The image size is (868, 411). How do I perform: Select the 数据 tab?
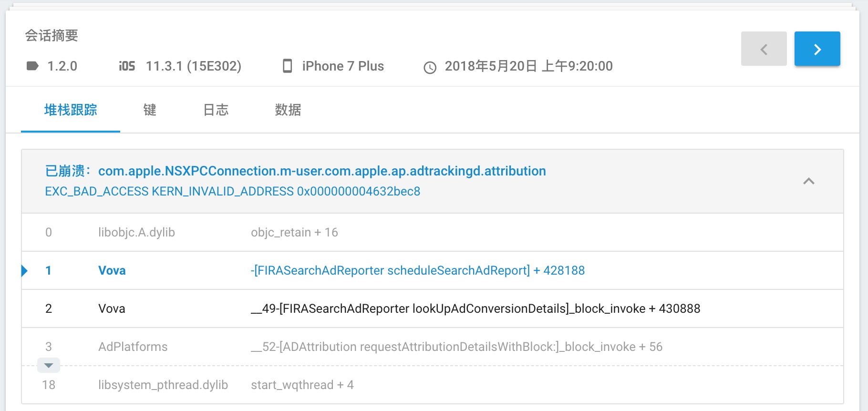(x=288, y=110)
